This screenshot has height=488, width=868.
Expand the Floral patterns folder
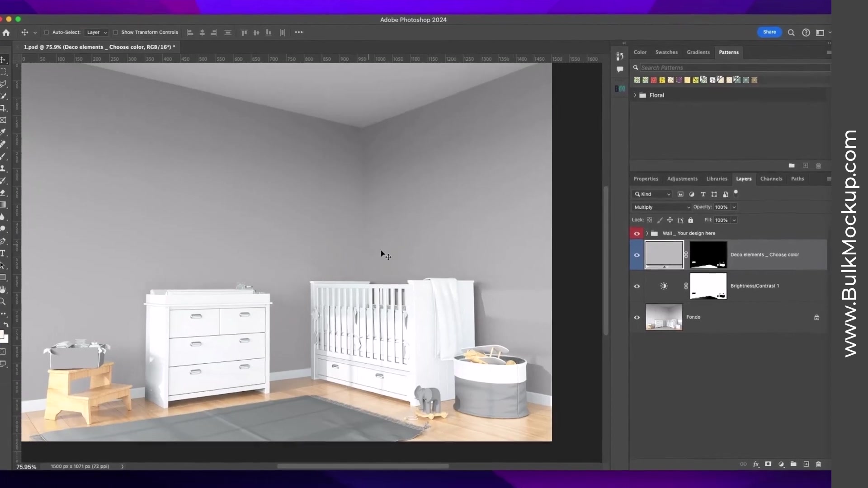point(636,95)
